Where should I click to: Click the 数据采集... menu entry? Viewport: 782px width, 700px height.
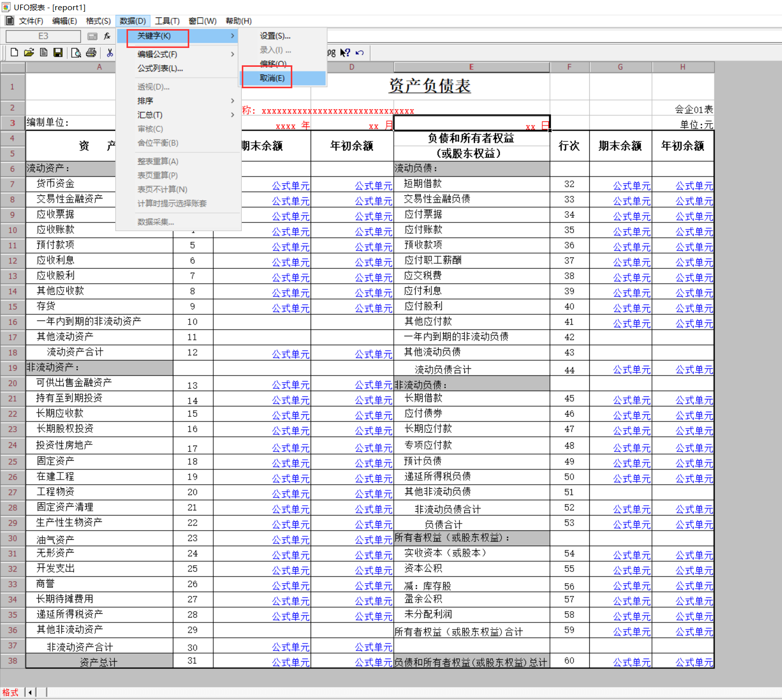[179, 222]
